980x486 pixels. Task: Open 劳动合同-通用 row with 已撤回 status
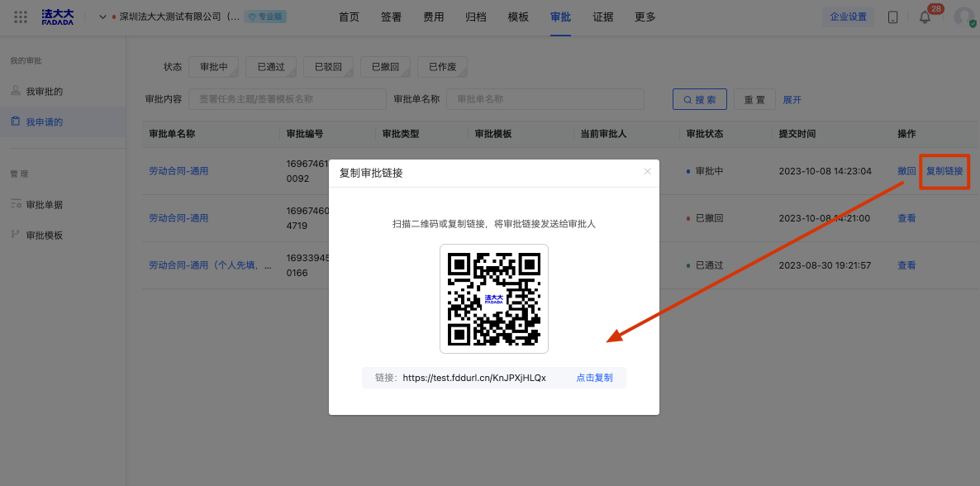178,218
